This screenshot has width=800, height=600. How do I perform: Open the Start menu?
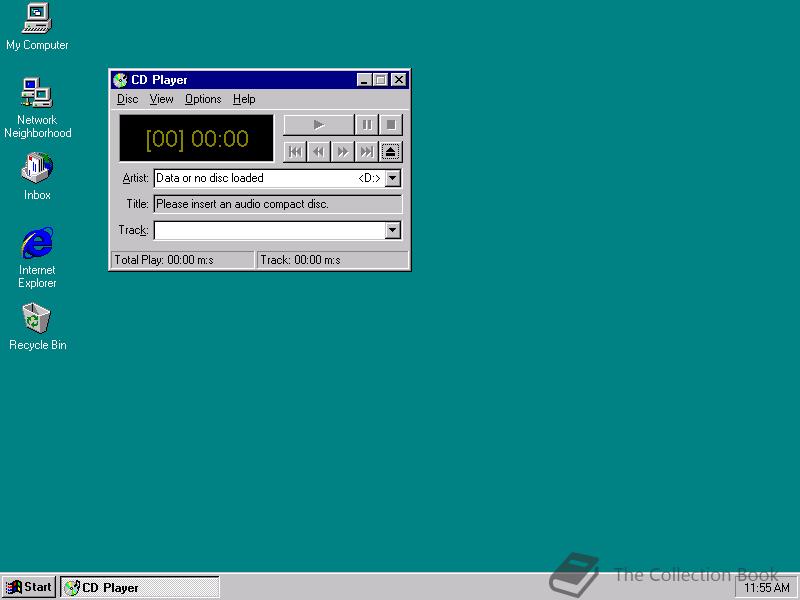point(29,587)
